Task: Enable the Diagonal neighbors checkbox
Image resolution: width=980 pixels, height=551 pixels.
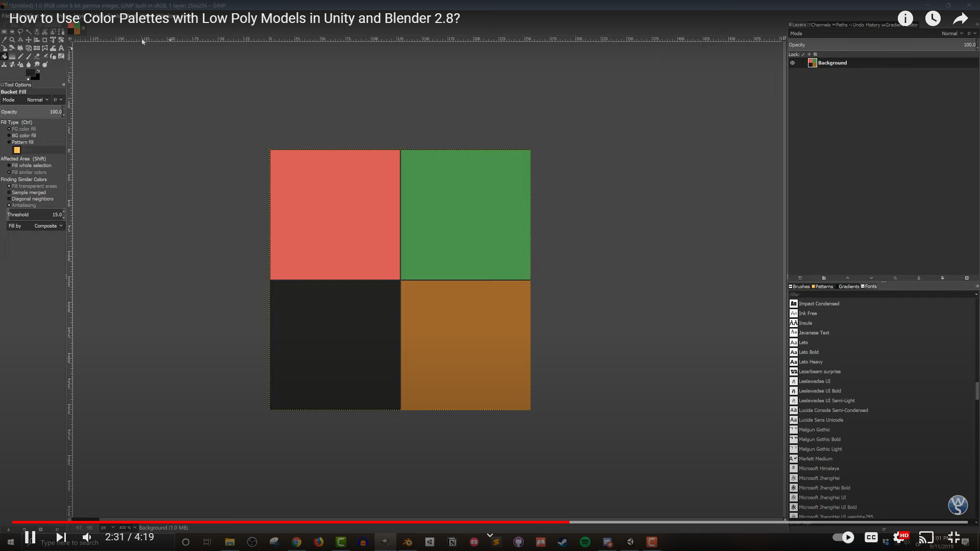Action: tap(9, 199)
